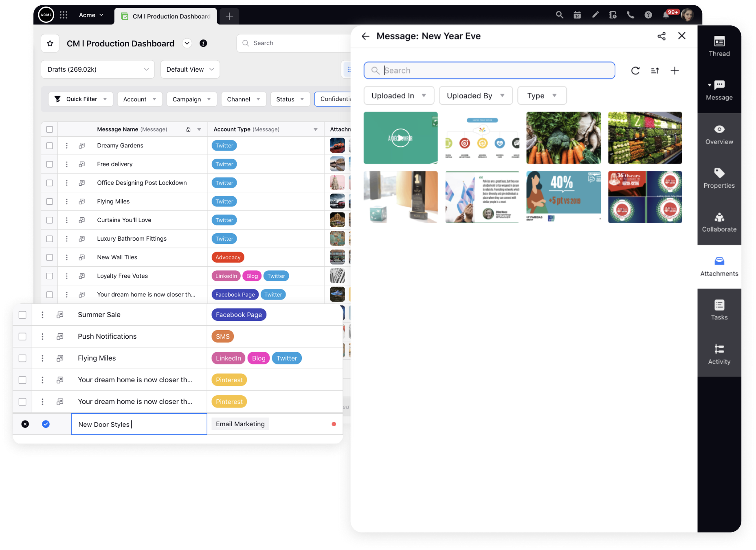Go back using the message panel arrow
This screenshot has height=550, width=756.
click(x=365, y=36)
